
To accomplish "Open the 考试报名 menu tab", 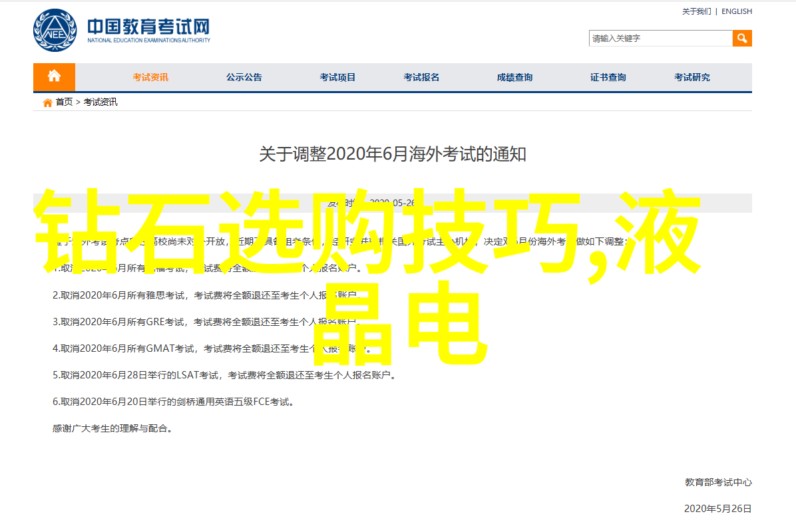I will point(421,77).
